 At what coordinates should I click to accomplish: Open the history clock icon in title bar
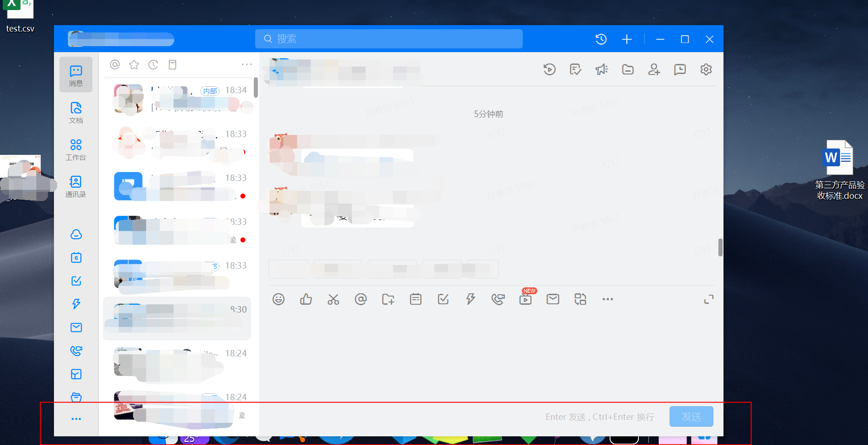click(x=601, y=39)
